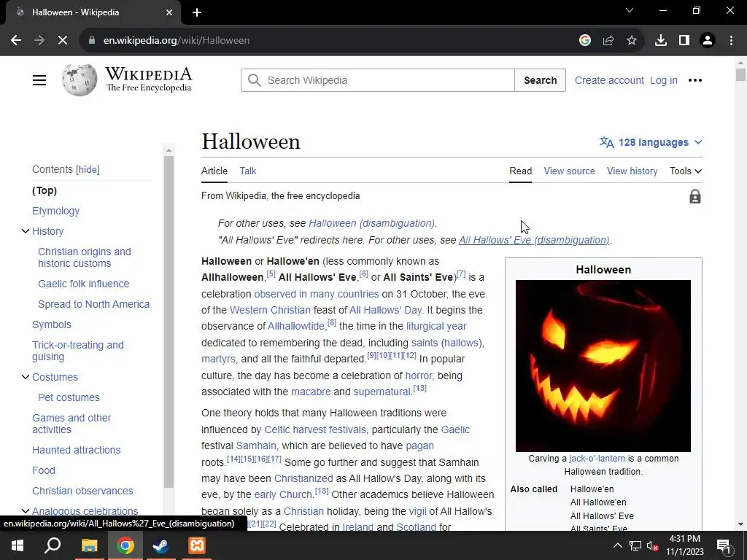Screen dimensions: 747x560
Task: Open Steam from the taskbar
Action: click(161, 545)
